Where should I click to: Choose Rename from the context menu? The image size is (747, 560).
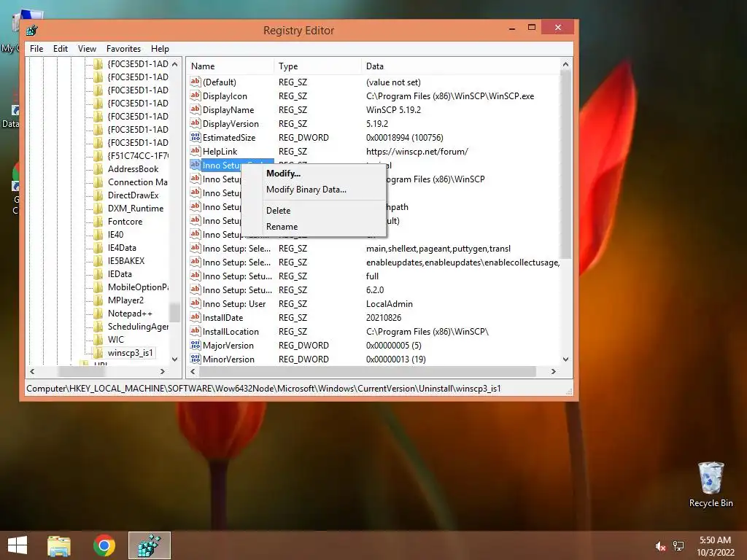314,227
